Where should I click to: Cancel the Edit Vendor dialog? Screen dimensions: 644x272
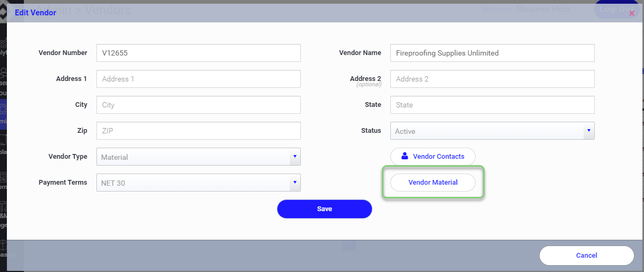(x=586, y=256)
